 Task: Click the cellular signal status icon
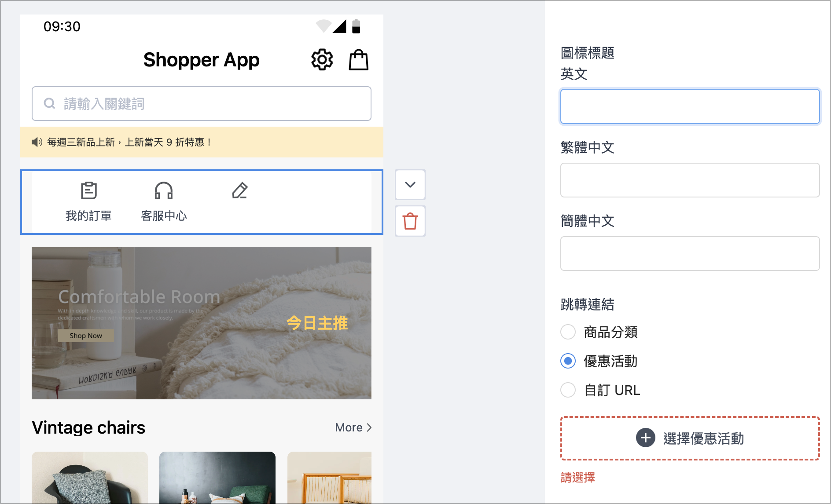[339, 26]
